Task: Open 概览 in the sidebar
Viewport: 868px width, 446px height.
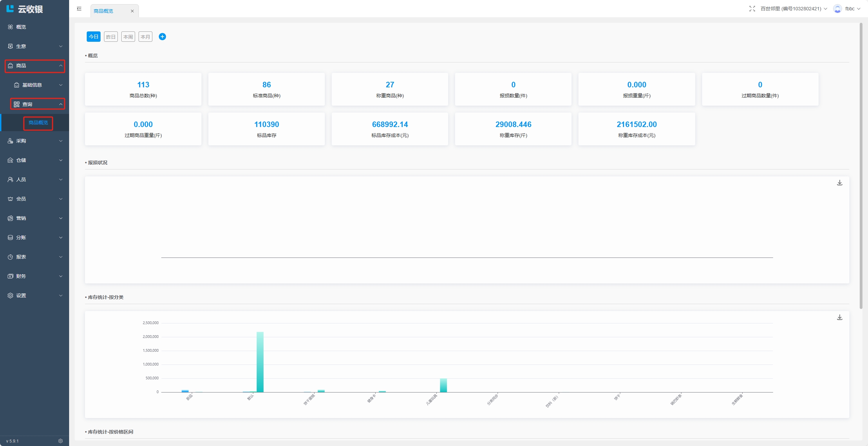Action: [21, 27]
